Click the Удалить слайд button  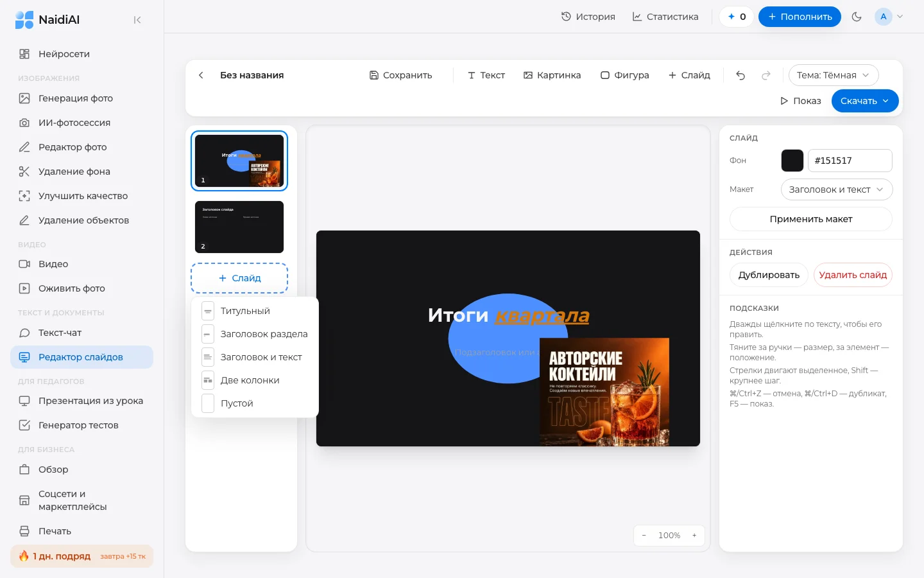[x=853, y=275]
